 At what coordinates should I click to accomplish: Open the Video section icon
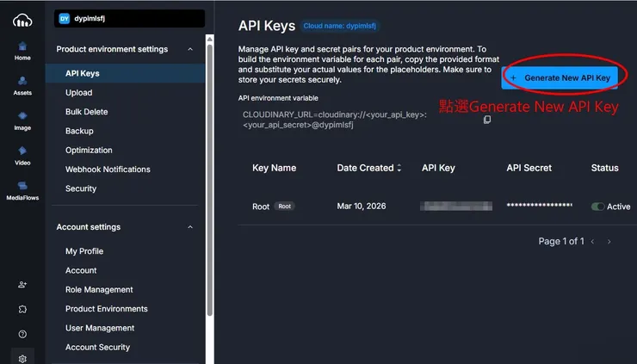(22, 151)
